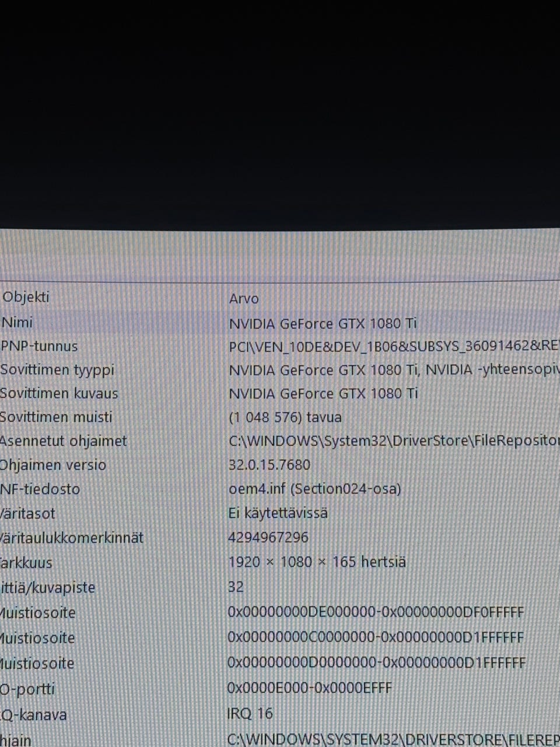The height and width of the screenshot is (747, 560).
Task: Click the Ei käytettävissä value
Action: [278, 513]
